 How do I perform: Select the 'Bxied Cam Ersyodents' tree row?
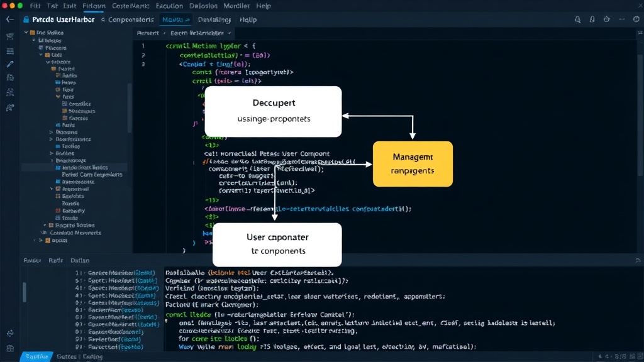(92, 175)
